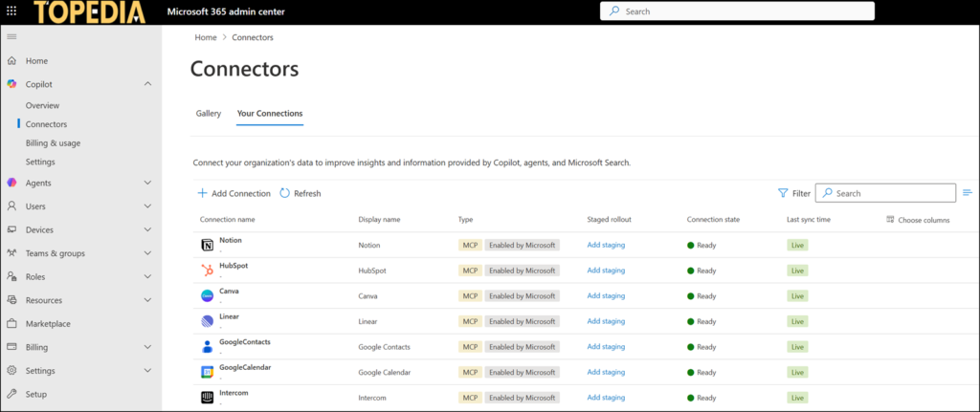Focus the connections Search field

pyautogui.click(x=885, y=193)
